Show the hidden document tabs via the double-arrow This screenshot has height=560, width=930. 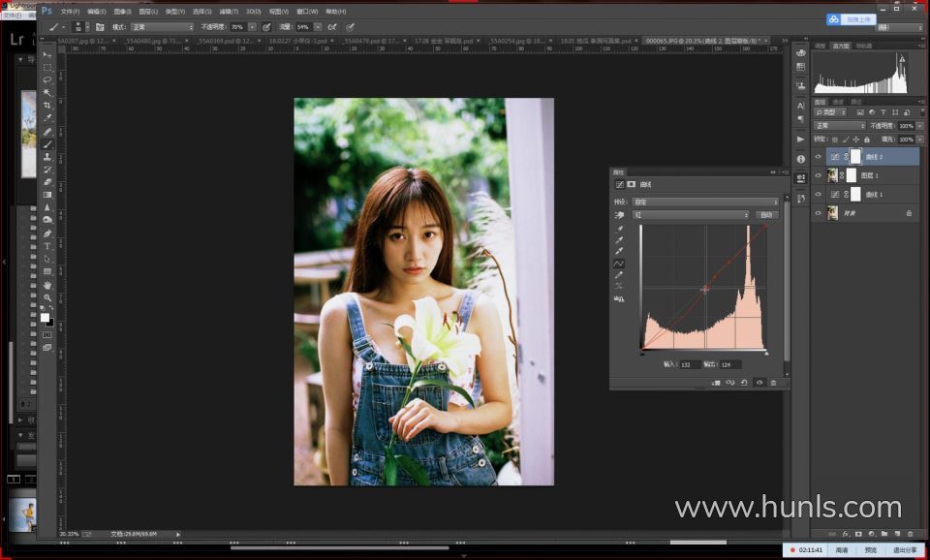point(785,41)
